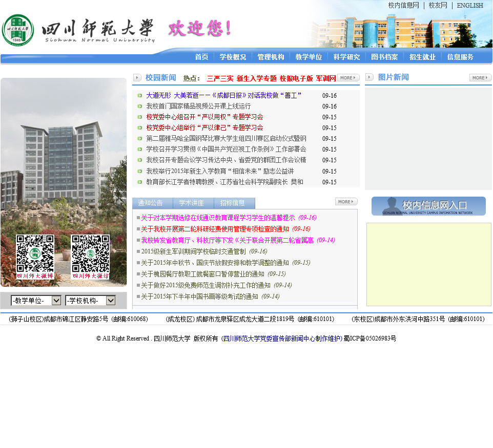Click the 四川师范大学 calligraphy title banner

98,31
